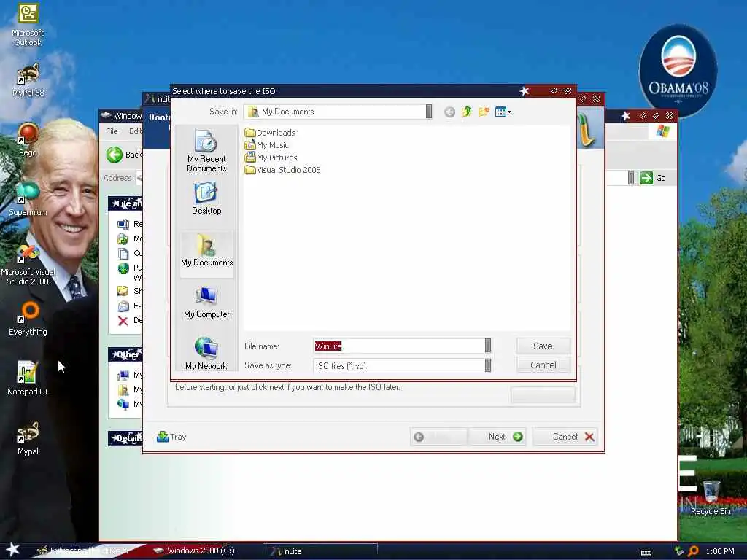Expand the Save in location dropdown

(x=429, y=112)
